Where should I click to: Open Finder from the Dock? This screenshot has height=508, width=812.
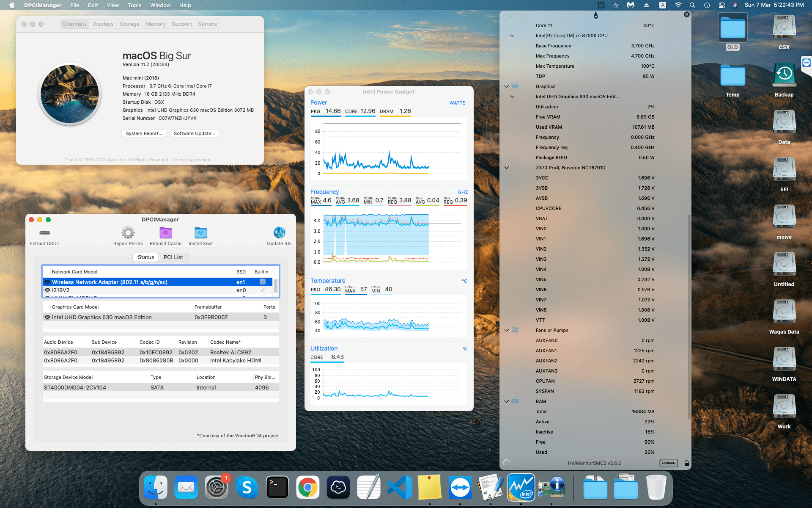click(156, 487)
